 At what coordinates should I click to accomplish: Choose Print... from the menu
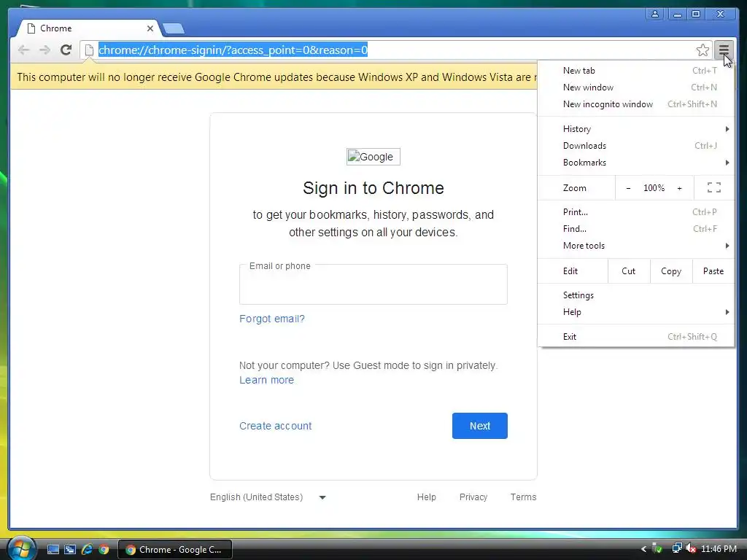click(636, 212)
